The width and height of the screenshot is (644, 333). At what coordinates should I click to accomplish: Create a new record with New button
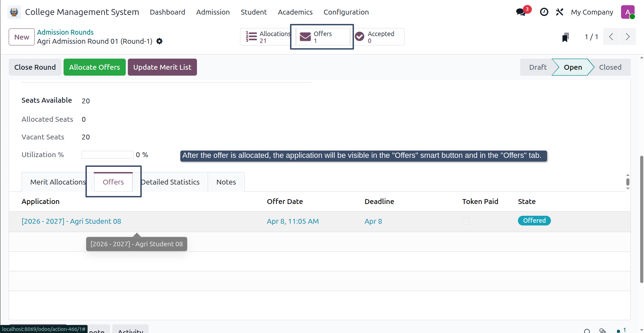22,37
